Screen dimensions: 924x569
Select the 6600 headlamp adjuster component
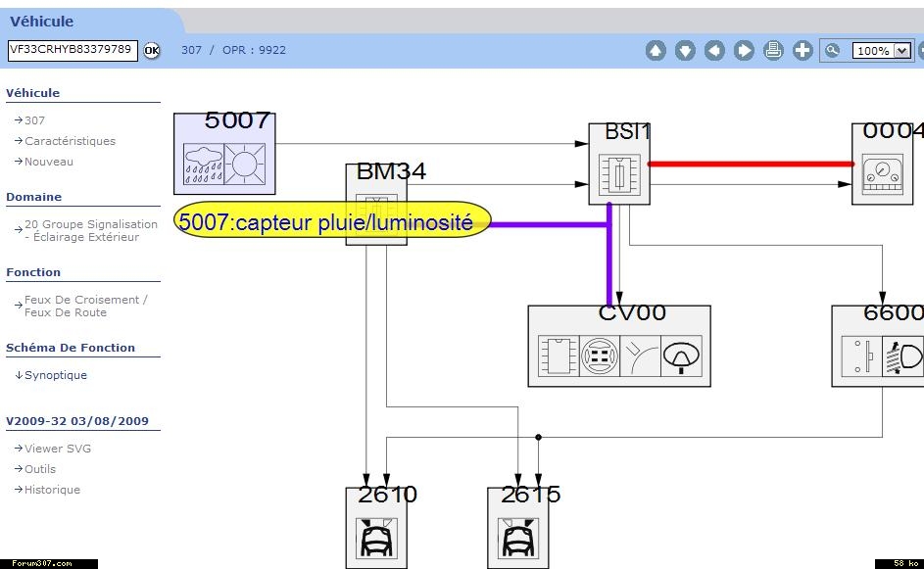pos(877,346)
